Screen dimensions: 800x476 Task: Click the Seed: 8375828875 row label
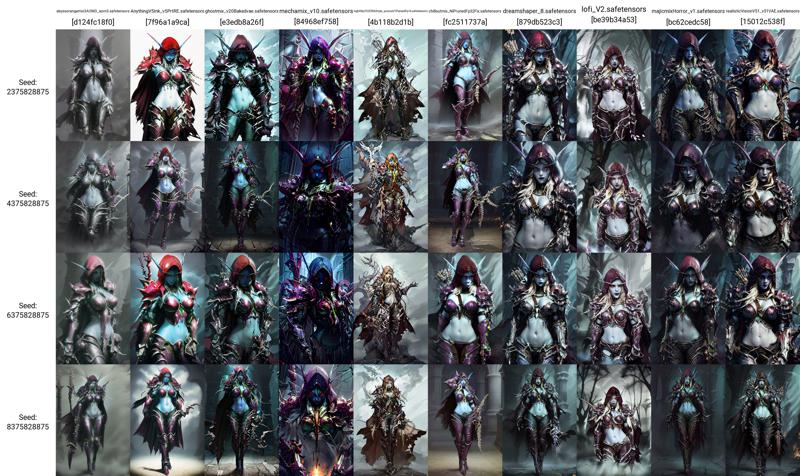28,422
